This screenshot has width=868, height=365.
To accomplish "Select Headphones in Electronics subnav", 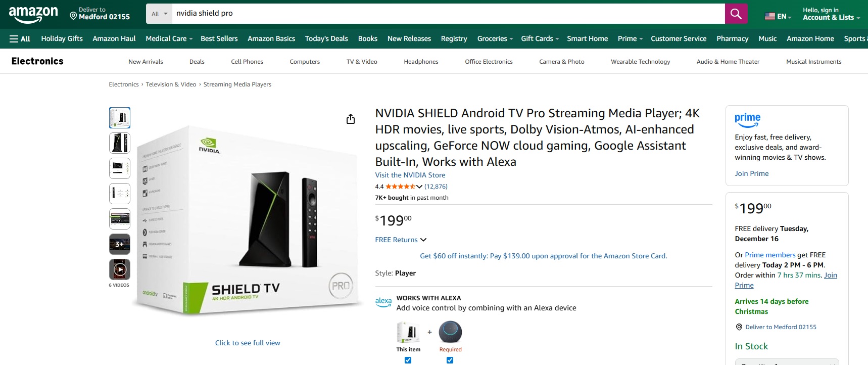I will (421, 62).
